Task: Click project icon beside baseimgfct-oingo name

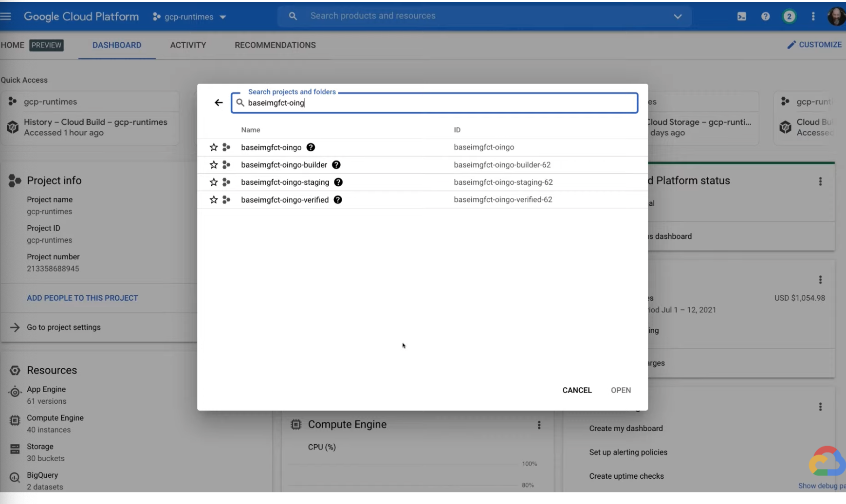Action: [226, 147]
